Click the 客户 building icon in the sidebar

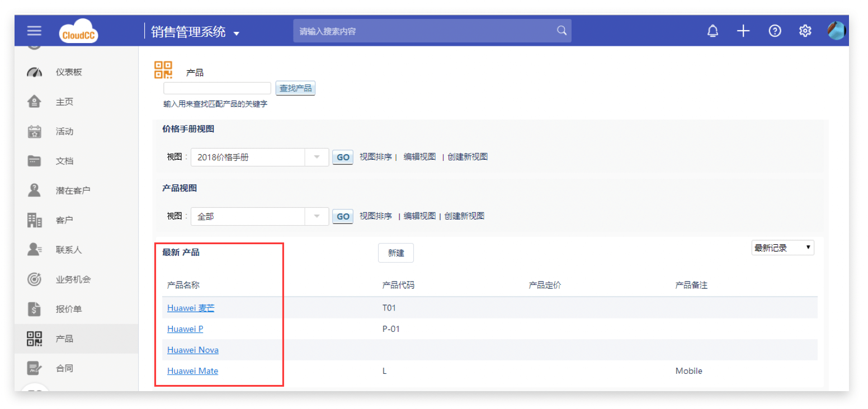pyautogui.click(x=35, y=220)
